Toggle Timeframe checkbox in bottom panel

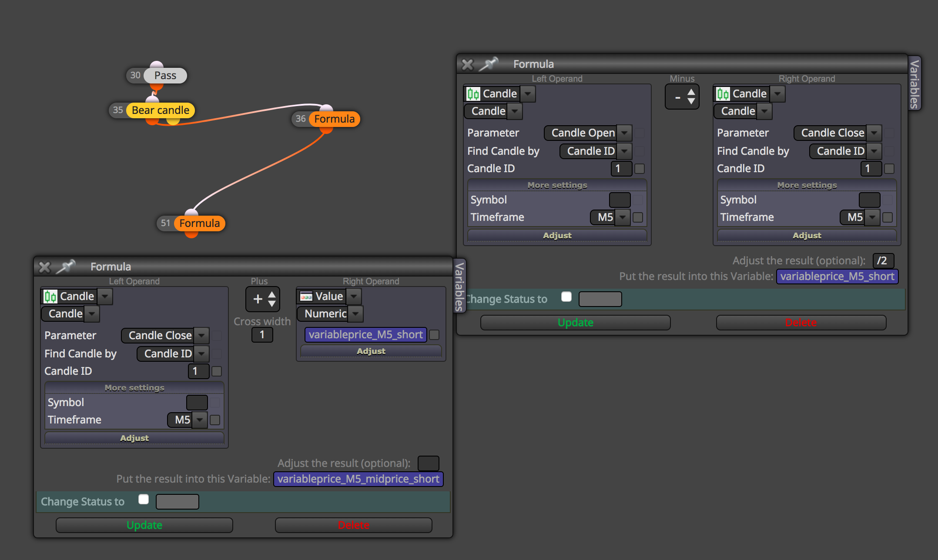click(x=215, y=420)
